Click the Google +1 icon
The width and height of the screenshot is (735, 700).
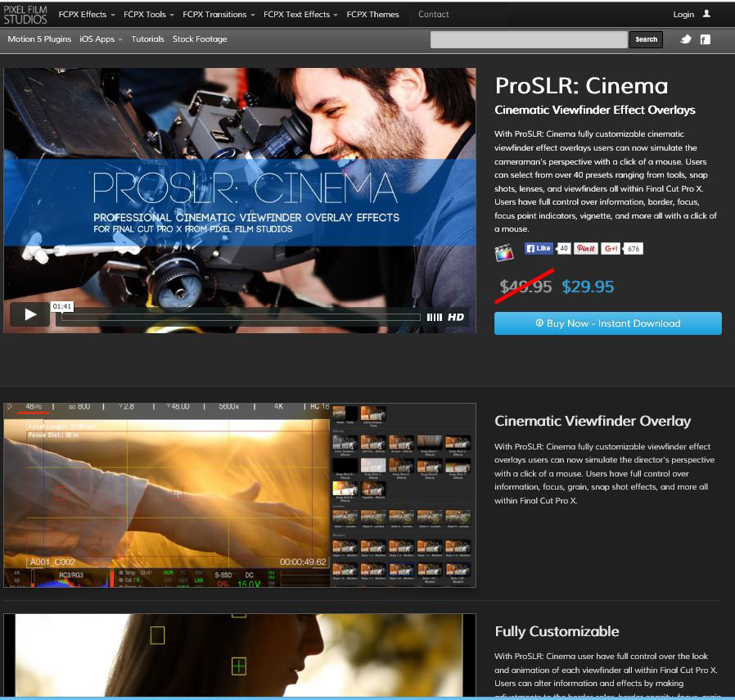tap(611, 249)
